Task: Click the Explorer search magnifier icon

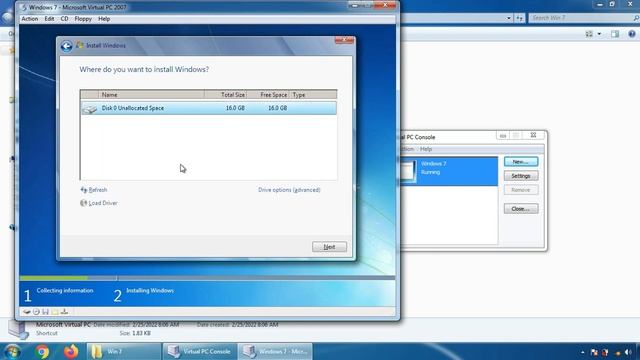Action: point(636,18)
